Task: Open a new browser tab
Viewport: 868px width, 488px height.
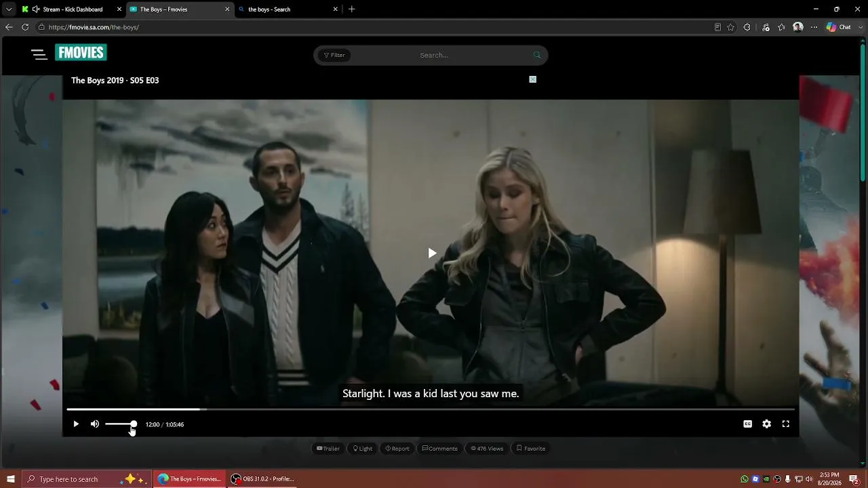Action: (351, 9)
